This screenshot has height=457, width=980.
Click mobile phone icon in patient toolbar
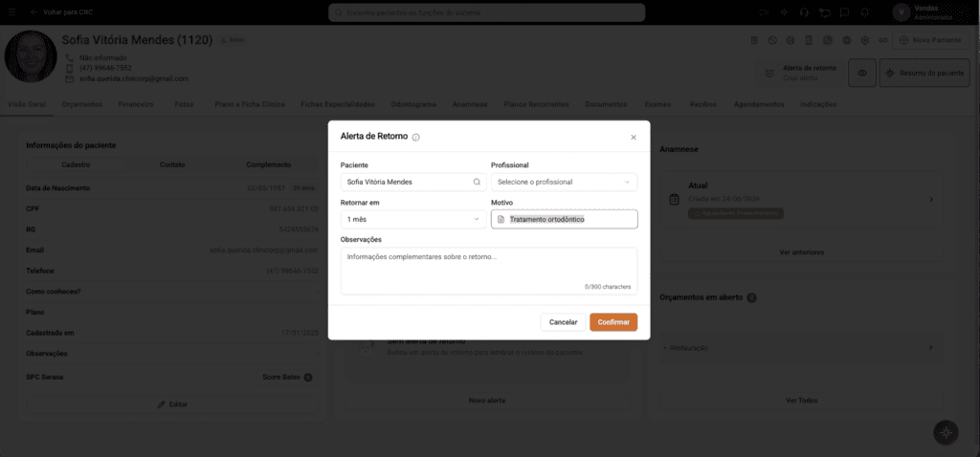click(x=809, y=40)
